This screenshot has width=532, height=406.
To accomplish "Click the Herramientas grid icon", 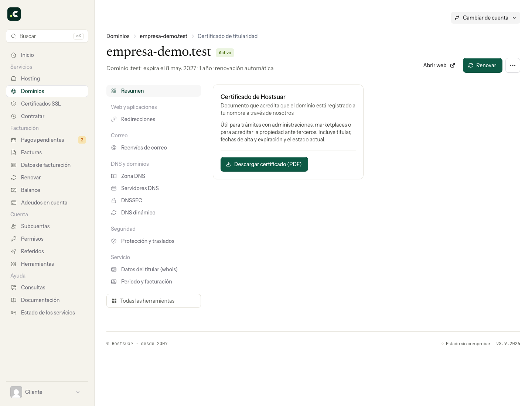I will coord(14,264).
